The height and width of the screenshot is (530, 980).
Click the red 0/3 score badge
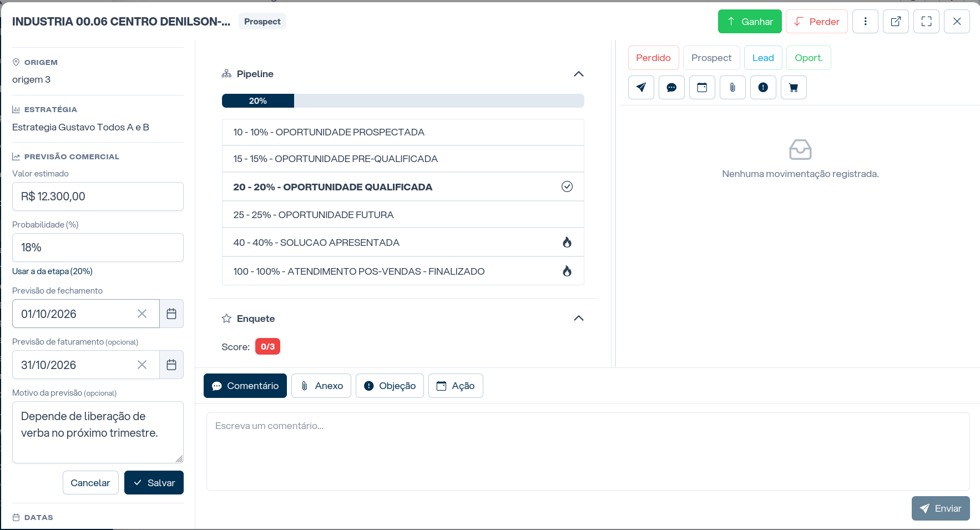coord(267,347)
